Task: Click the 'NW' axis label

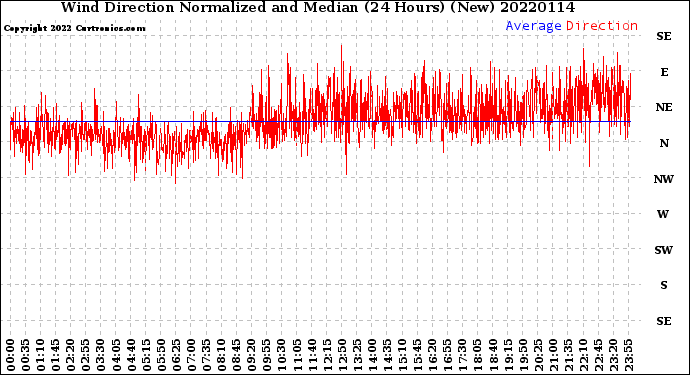Action: coord(664,179)
